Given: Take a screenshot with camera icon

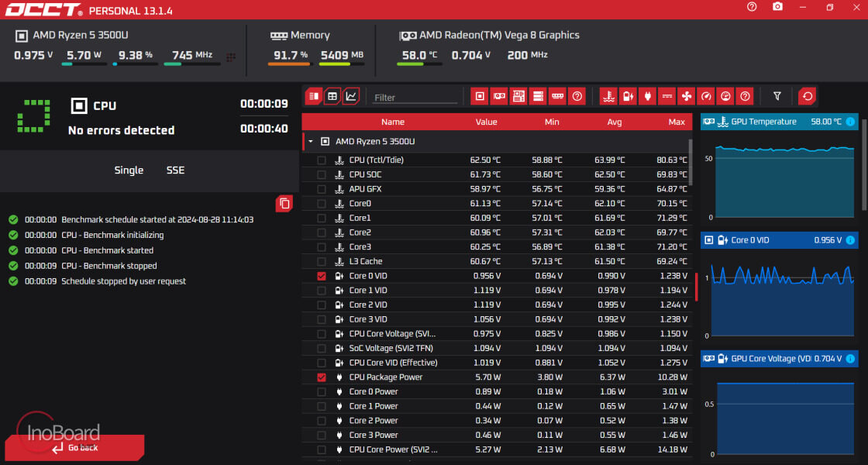Looking at the screenshot, I should [x=778, y=7].
